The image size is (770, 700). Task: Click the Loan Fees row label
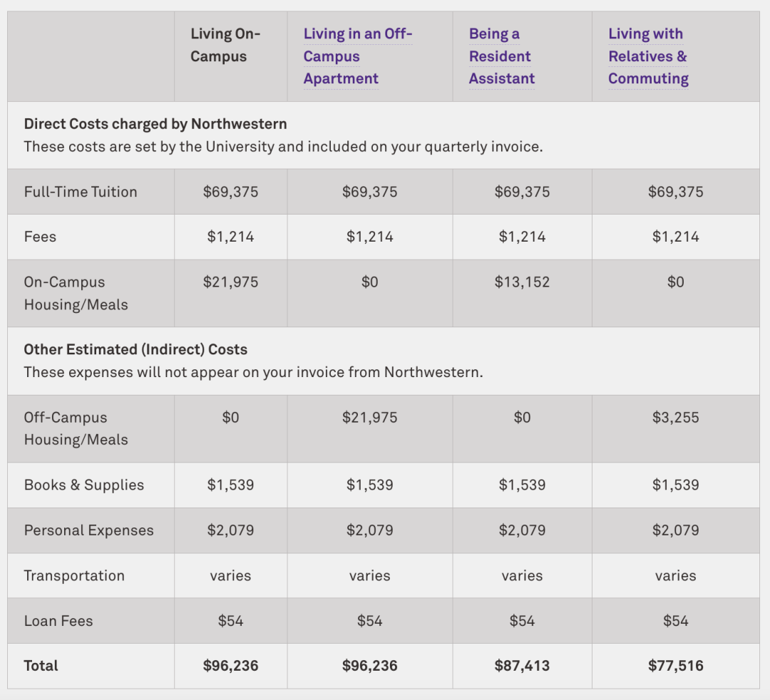[58, 621]
